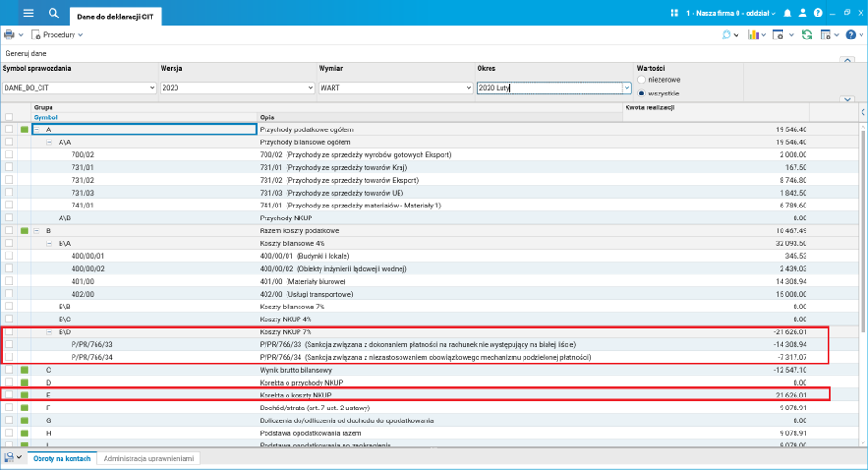Click the bottom-left search list icon

(9, 457)
